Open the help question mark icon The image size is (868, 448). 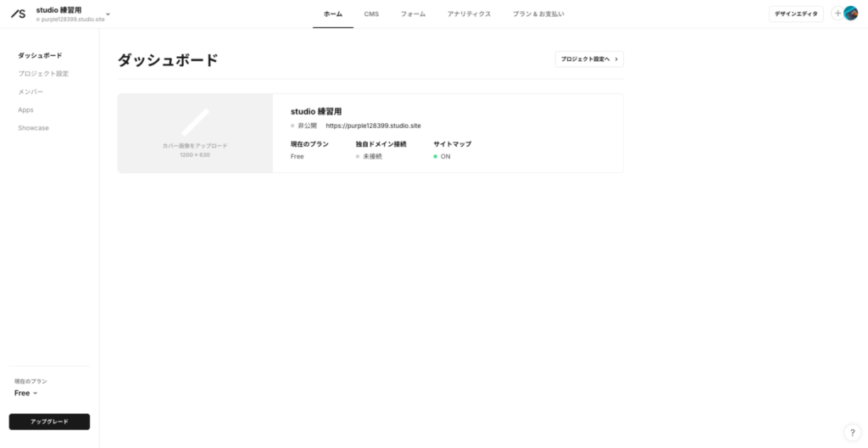[852, 433]
